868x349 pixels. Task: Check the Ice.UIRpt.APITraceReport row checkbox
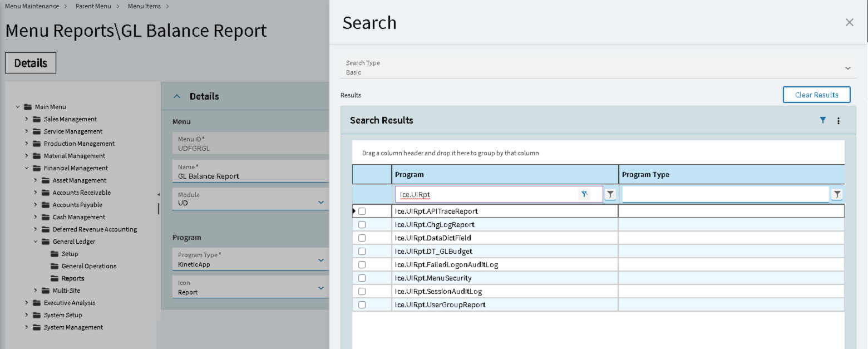[x=362, y=212]
